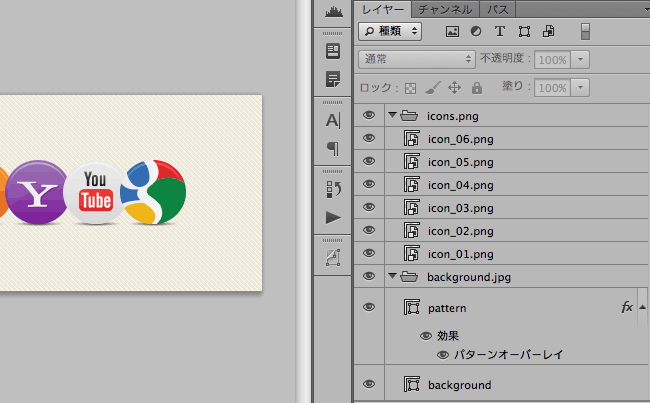Image resolution: width=650 pixels, height=403 pixels.
Task: Filter layers by pixel layer icon
Action: [x=452, y=32]
